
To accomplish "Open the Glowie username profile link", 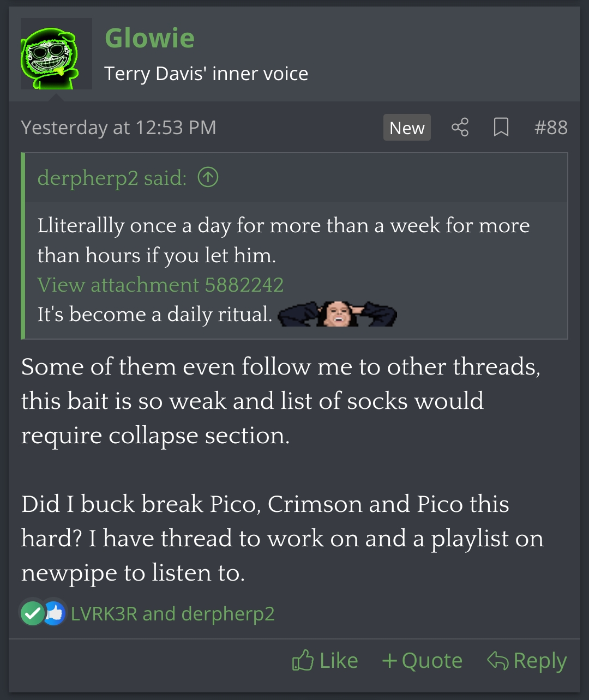I will [149, 38].
